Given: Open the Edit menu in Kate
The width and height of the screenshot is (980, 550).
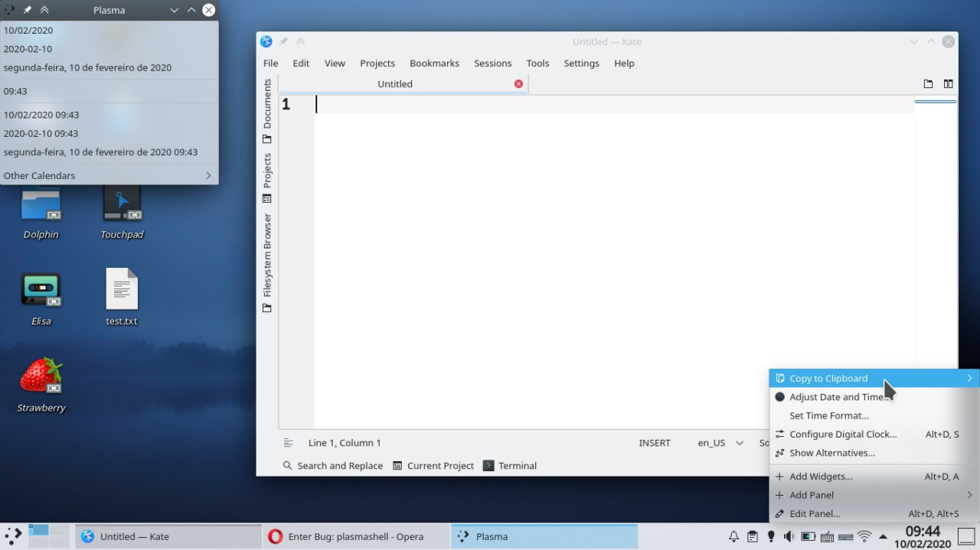Looking at the screenshot, I should coord(301,63).
